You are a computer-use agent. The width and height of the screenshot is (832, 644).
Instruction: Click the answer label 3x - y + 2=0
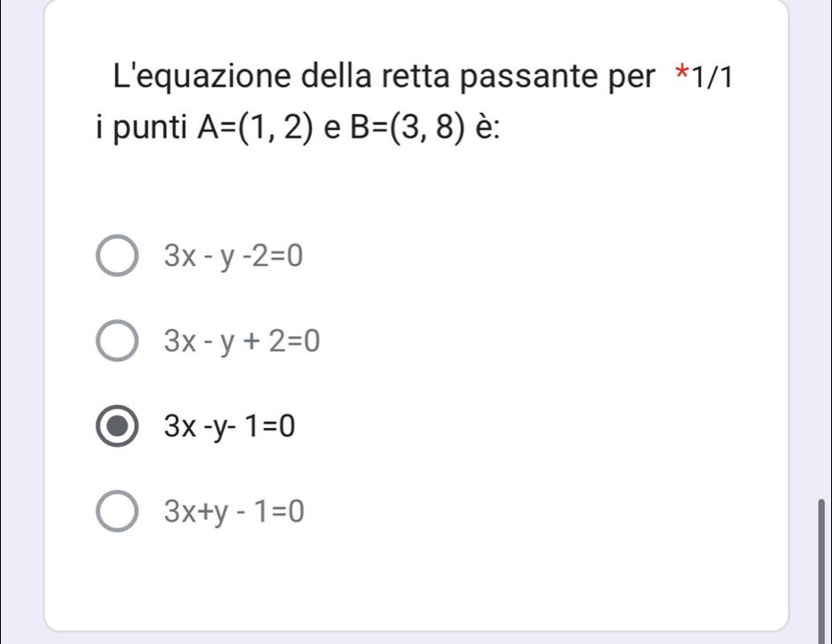pos(240,340)
